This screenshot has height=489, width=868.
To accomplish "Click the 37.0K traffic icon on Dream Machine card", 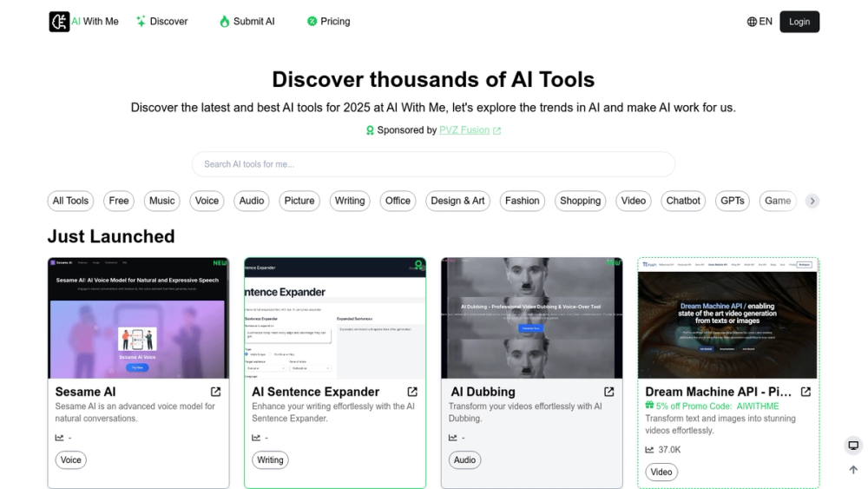I will coord(649,450).
